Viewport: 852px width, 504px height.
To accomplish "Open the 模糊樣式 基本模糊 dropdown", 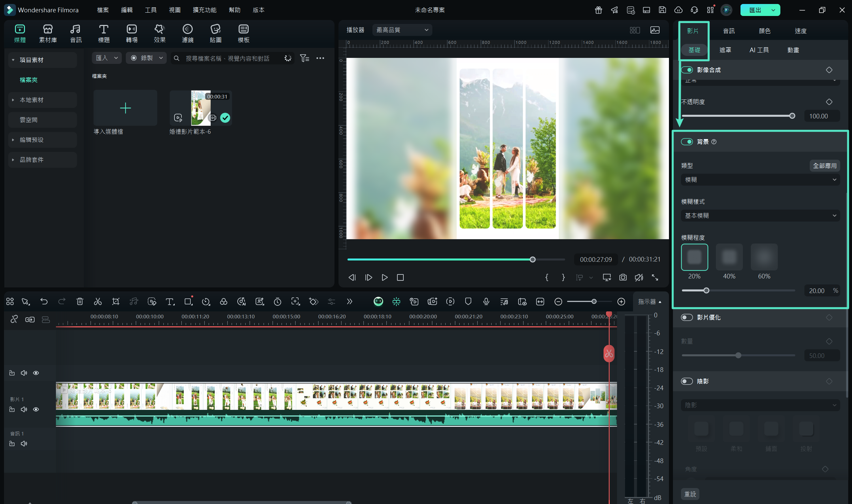I will click(x=760, y=215).
